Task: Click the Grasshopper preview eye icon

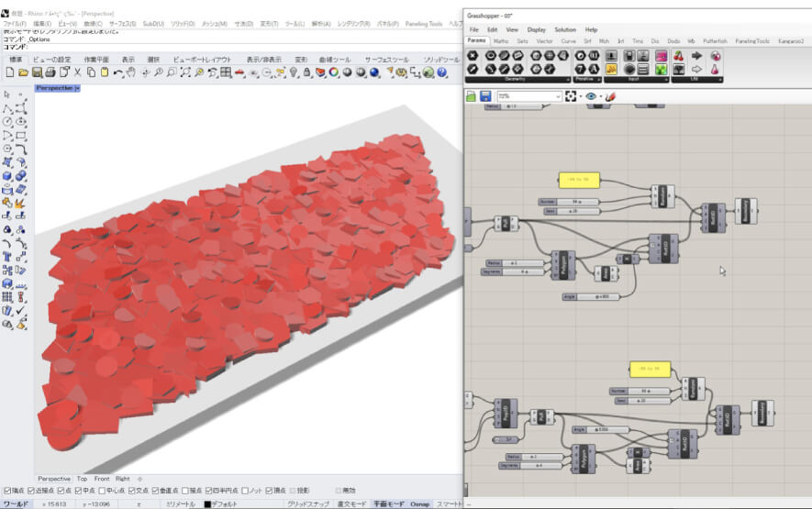Action: coord(591,96)
